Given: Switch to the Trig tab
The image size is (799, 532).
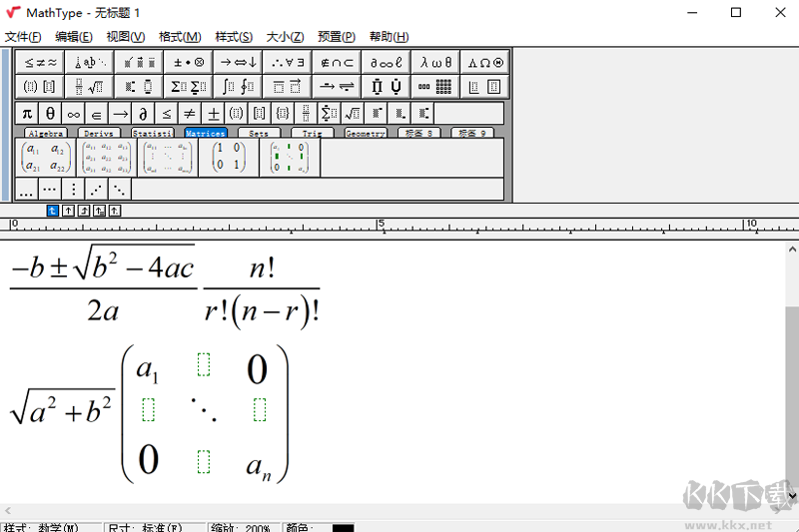Looking at the screenshot, I should point(312,133).
